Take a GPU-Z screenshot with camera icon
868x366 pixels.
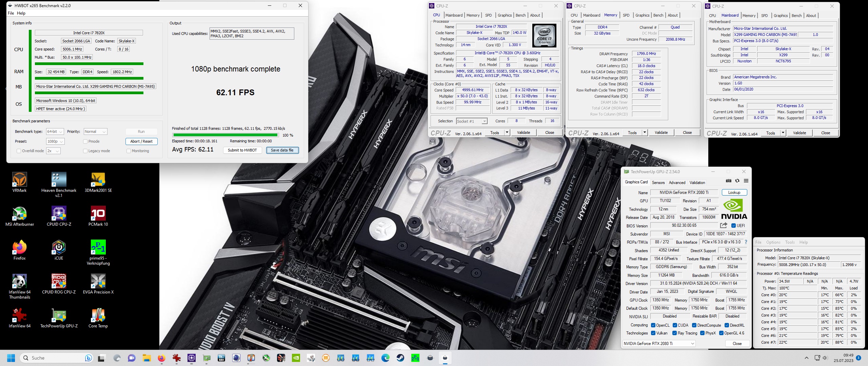728,181
